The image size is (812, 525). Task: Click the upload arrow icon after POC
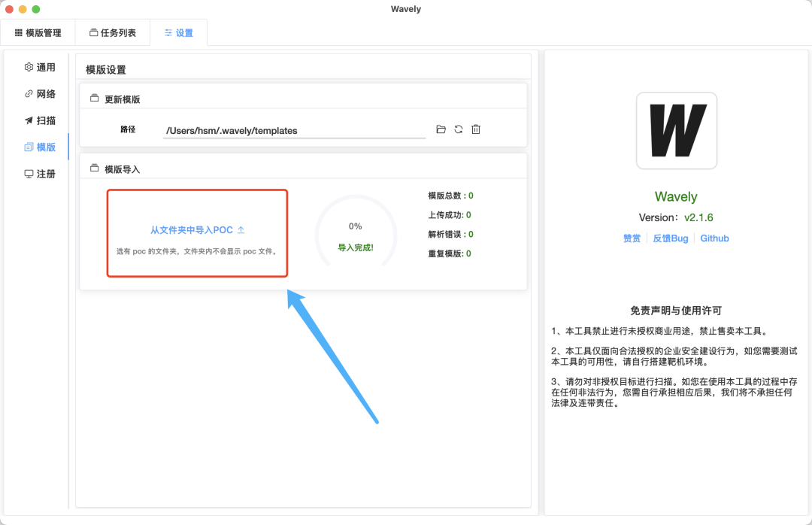tap(241, 229)
